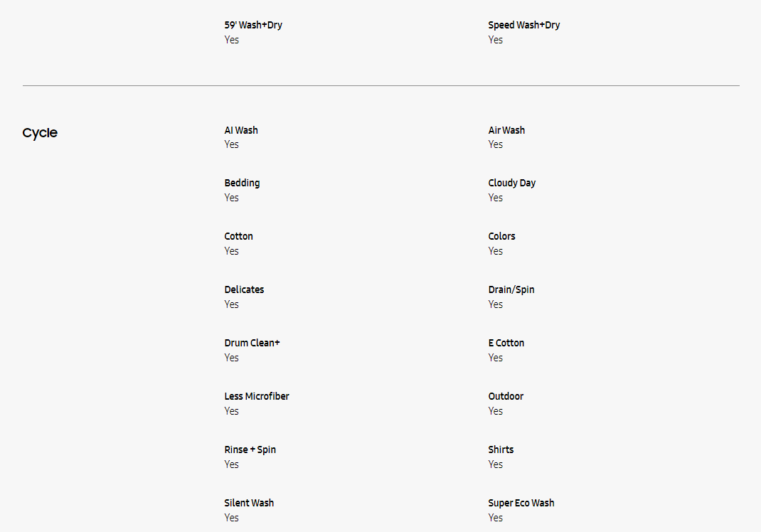Click the Delicates cycle label
This screenshot has width=761, height=532.
[244, 289]
